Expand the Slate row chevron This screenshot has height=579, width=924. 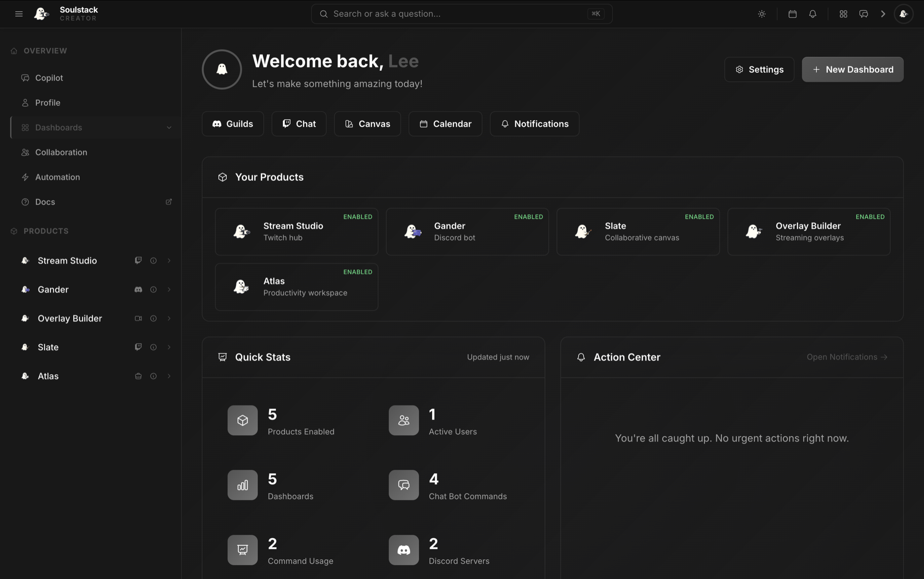(169, 347)
